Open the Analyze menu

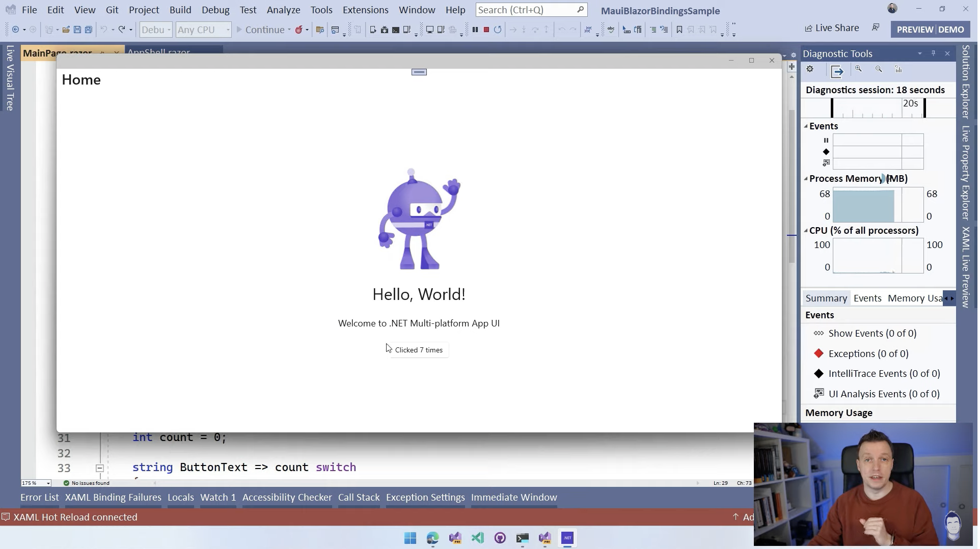(x=283, y=10)
